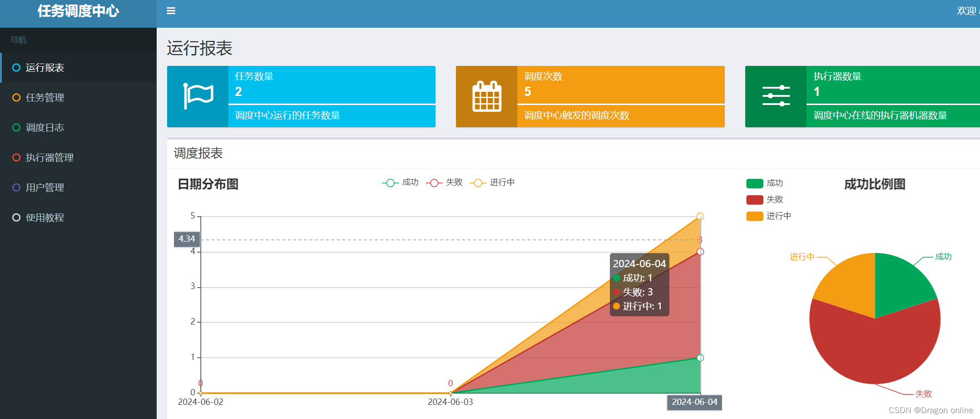Image resolution: width=980 pixels, height=419 pixels.
Task: Click 调度中心运行的任务数量 description
Action: (287, 115)
